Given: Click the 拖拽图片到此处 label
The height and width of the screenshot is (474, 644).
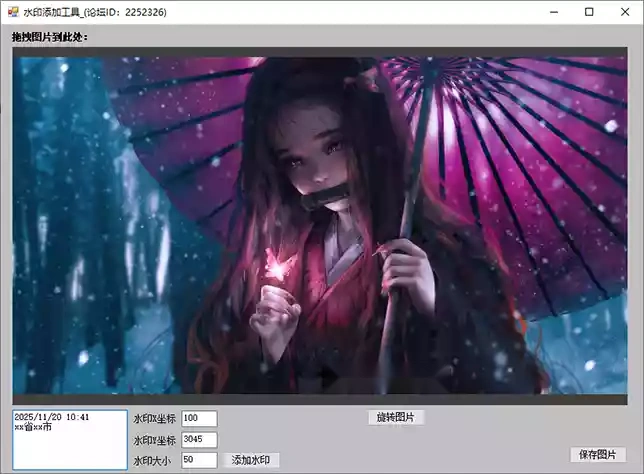Looking at the screenshot, I should [x=50, y=37].
